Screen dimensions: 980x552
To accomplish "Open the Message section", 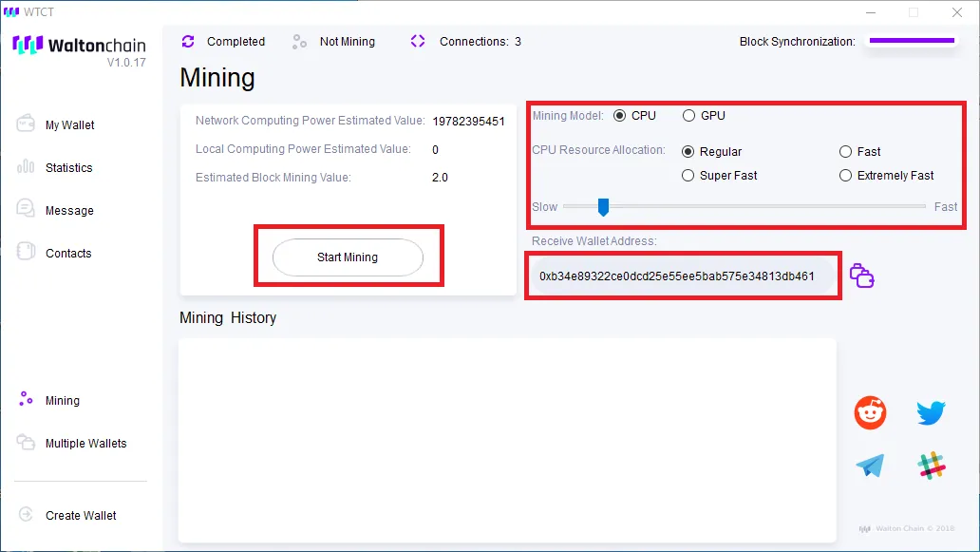I will (x=69, y=211).
